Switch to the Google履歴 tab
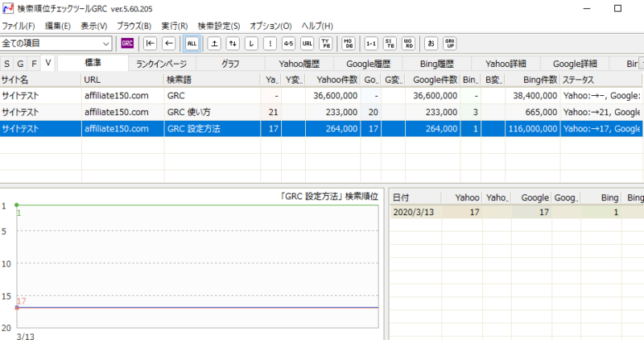The image size is (644, 340). coord(368,64)
